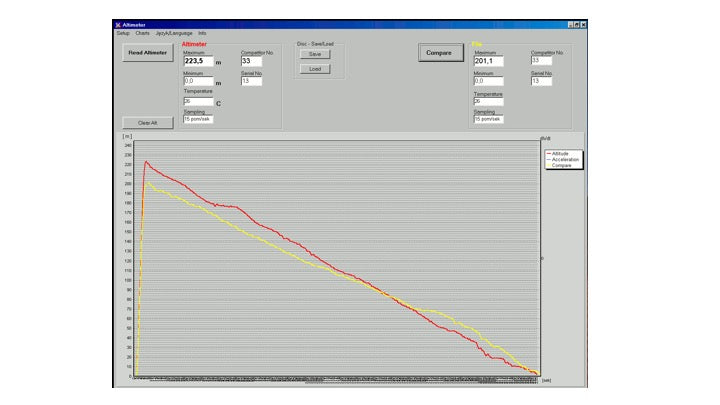This screenshot has width=720, height=405.
Task: Click the Altimeter Serial No. field
Action: click(251, 81)
